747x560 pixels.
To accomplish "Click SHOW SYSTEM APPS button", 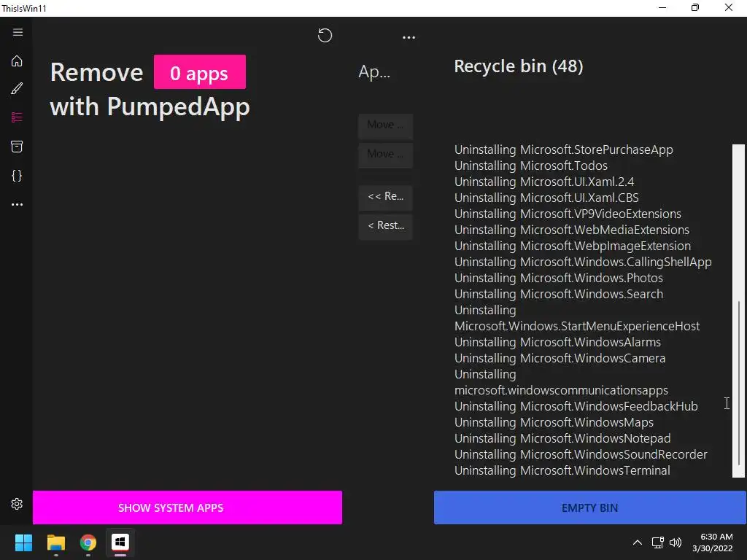I will click(x=187, y=507).
